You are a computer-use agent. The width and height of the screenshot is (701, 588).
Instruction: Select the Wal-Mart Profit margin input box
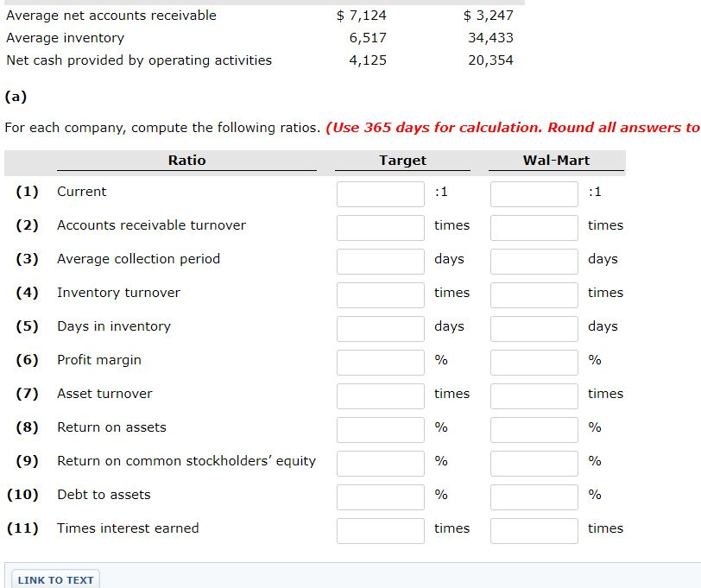point(533,362)
